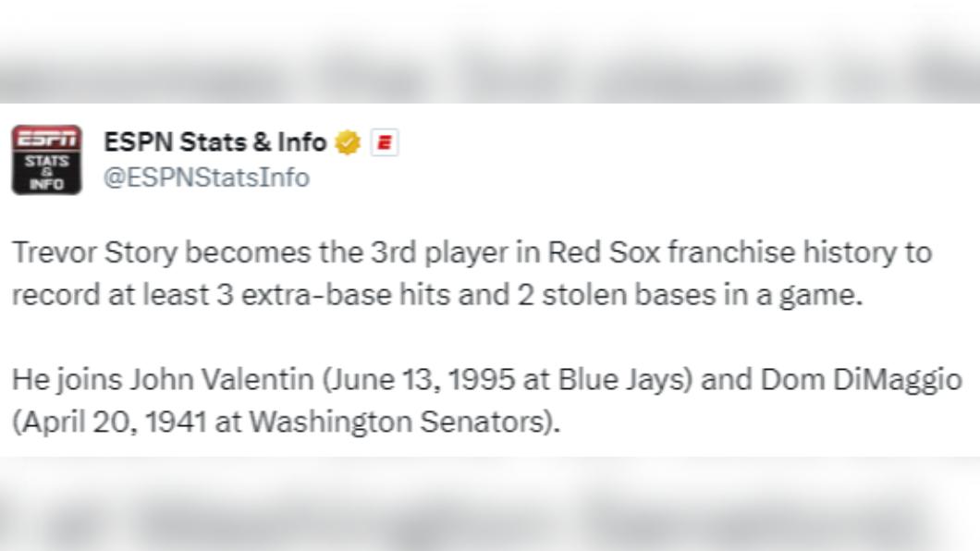Click the phrase "stolen bases"
The height and width of the screenshot is (551, 980).
pos(628,295)
